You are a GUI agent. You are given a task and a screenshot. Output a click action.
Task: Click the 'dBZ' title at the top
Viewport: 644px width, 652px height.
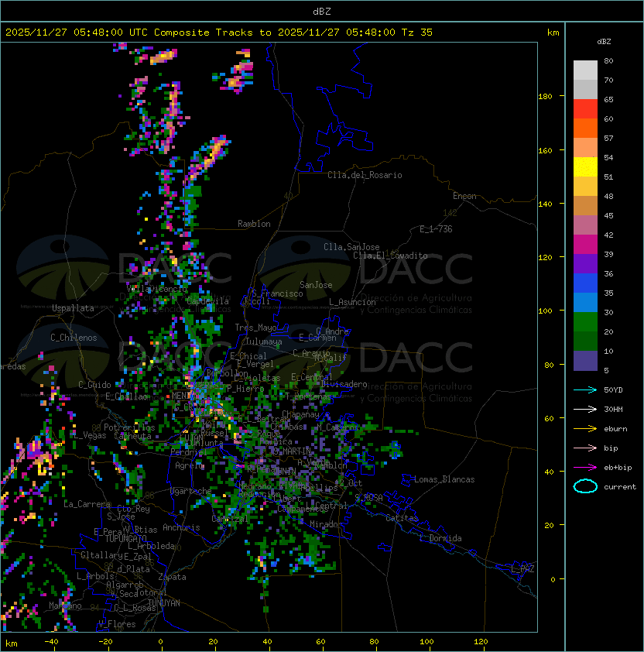[x=322, y=11]
